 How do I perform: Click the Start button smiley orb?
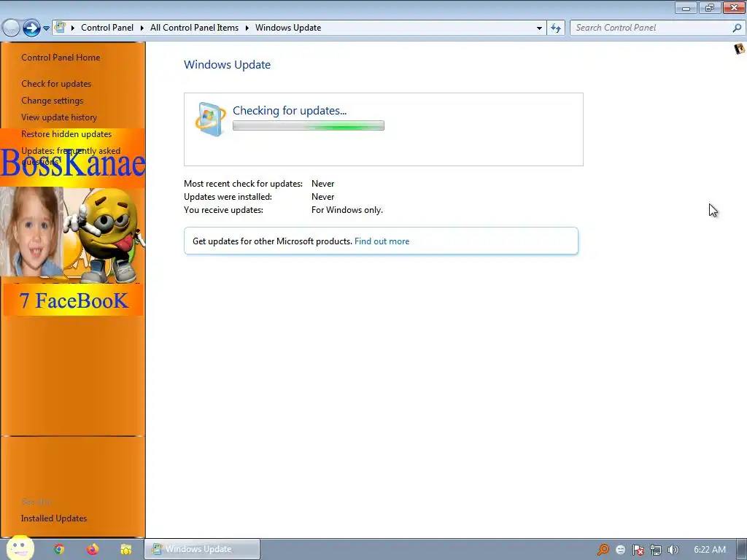[x=20, y=548]
